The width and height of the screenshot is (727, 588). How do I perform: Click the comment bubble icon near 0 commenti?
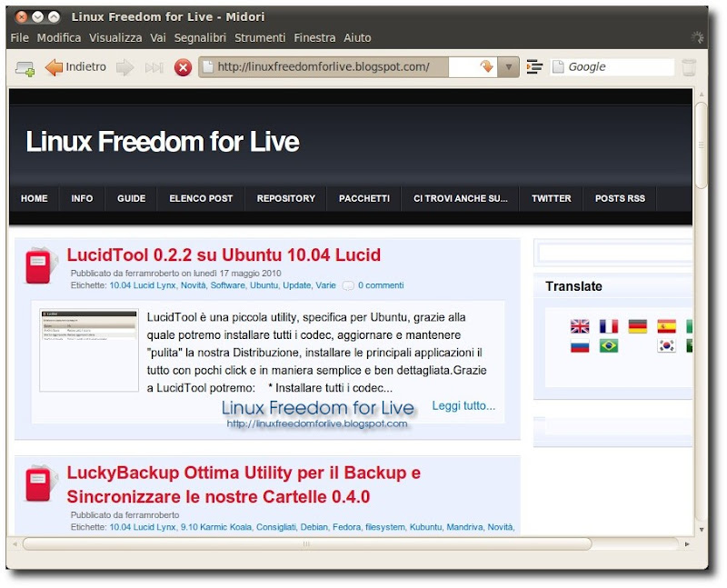(348, 285)
